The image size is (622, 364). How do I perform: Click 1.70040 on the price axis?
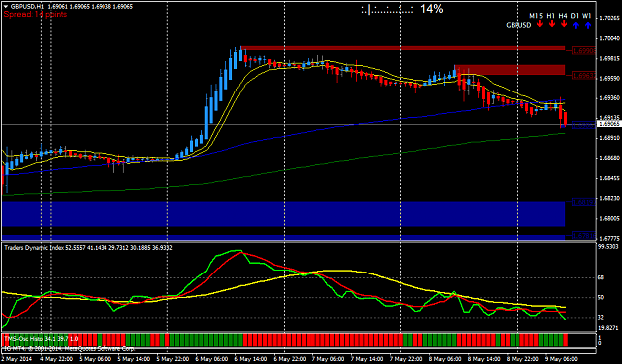click(x=609, y=38)
